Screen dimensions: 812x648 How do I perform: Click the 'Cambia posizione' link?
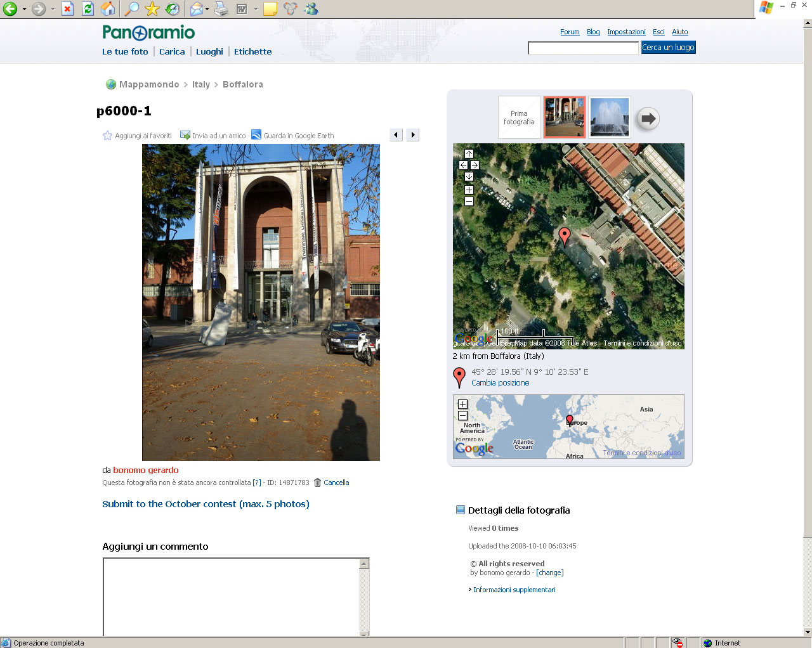click(500, 383)
